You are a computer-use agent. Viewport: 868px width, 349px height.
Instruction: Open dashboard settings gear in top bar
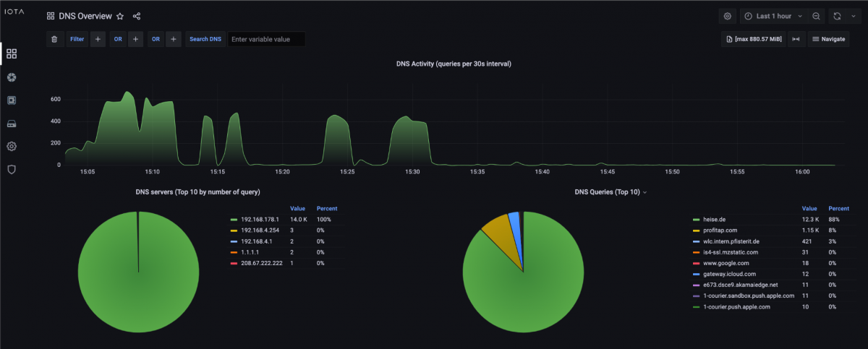click(x=728, y=16)
